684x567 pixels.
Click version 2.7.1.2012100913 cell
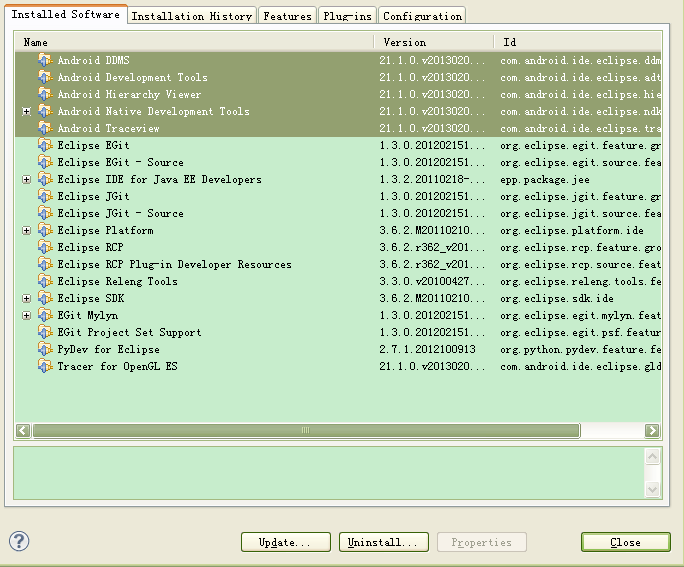point(428,349)
